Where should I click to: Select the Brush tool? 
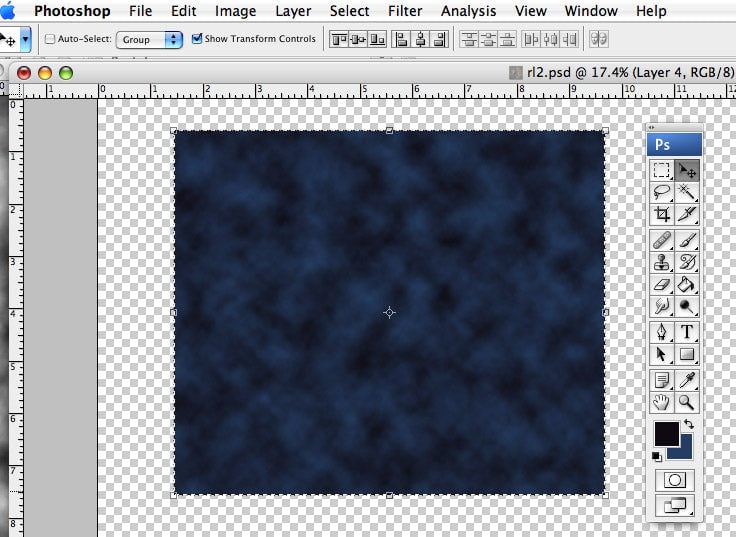687,240
